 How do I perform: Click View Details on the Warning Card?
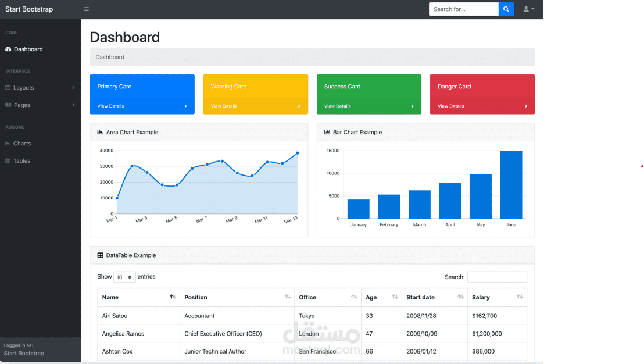click(224, 106)
